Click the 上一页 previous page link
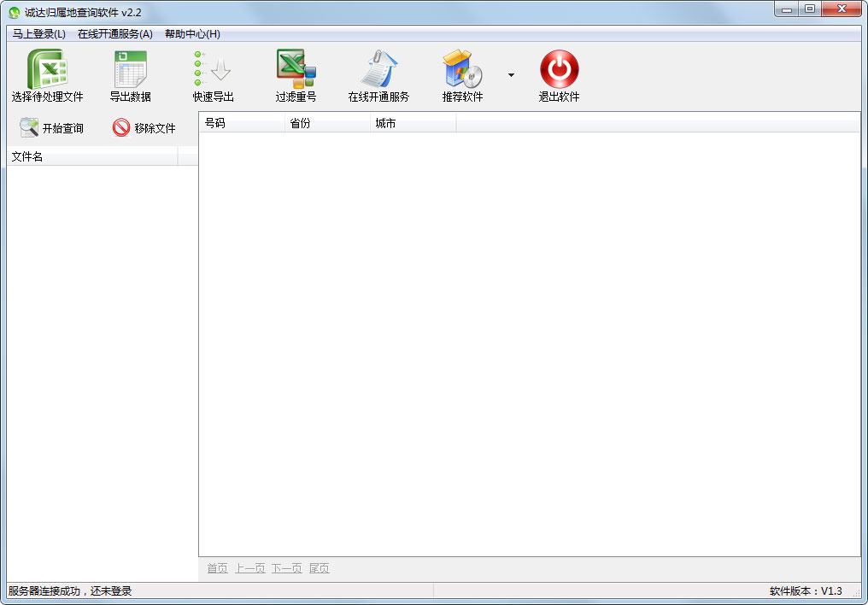The width and height of the screenshot is (868, 605). pos(249,568)
